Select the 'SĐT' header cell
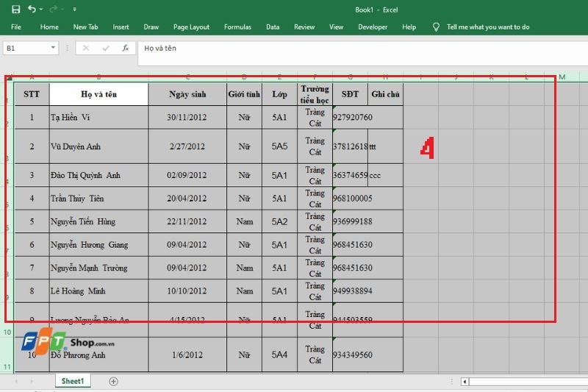 350,94
